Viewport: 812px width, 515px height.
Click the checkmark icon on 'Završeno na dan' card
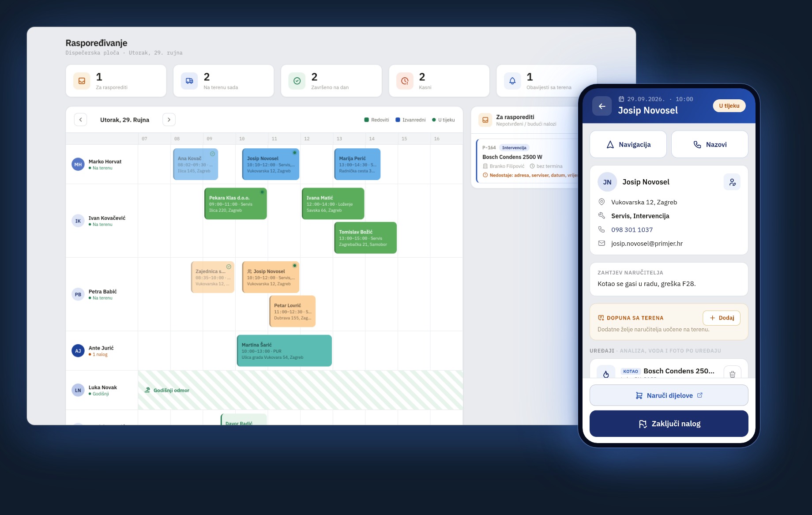(x=297, y=81)
